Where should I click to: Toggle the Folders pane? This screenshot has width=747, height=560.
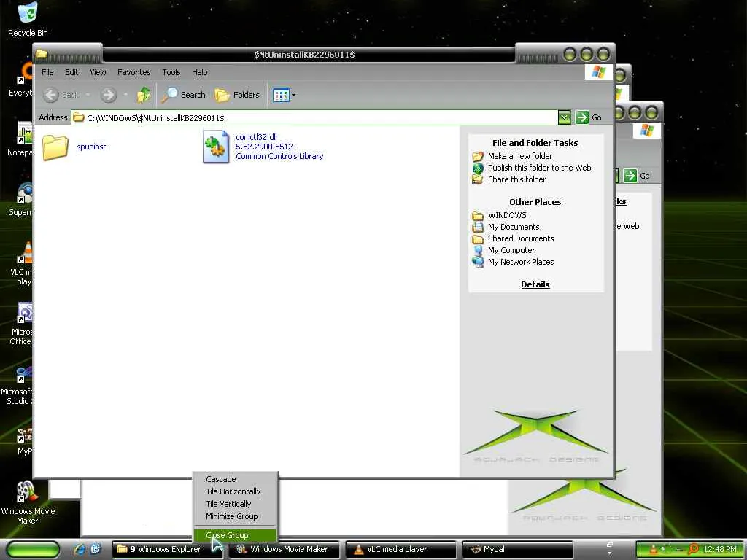(237, 95)
